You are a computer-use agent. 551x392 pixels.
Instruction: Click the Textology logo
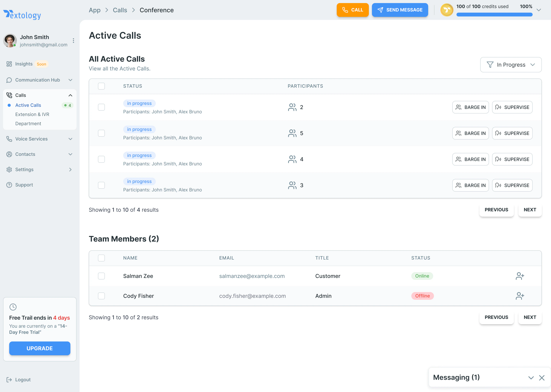pyautogui.click(x=22, y=15)
